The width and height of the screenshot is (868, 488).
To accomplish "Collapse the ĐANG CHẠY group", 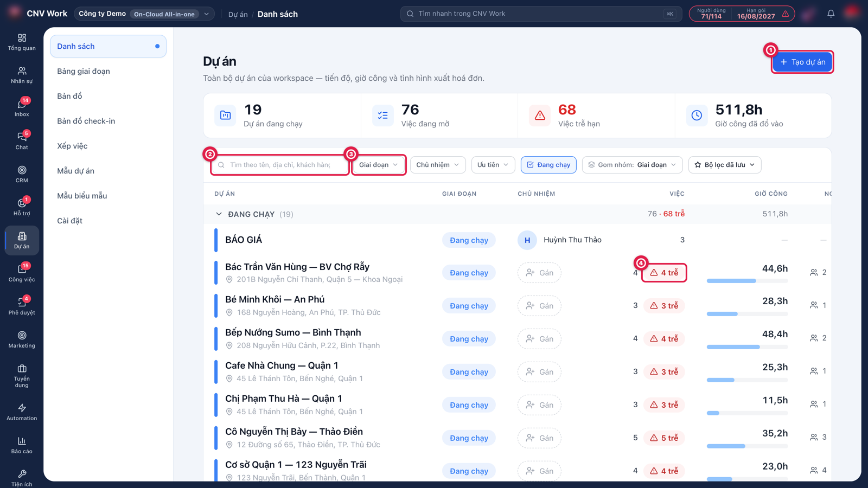I will tap(219, 214).
